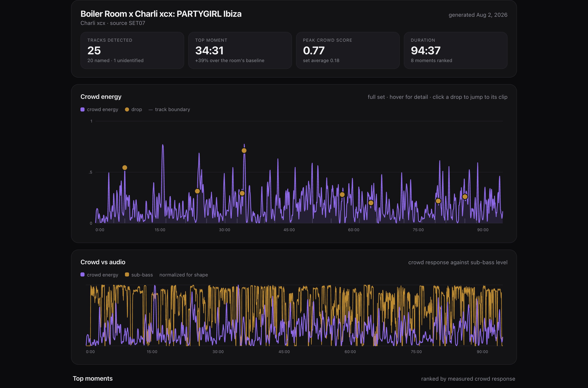
Task: Click the 60:00 label on Crowd energy axis
Action: click(354, 230)
